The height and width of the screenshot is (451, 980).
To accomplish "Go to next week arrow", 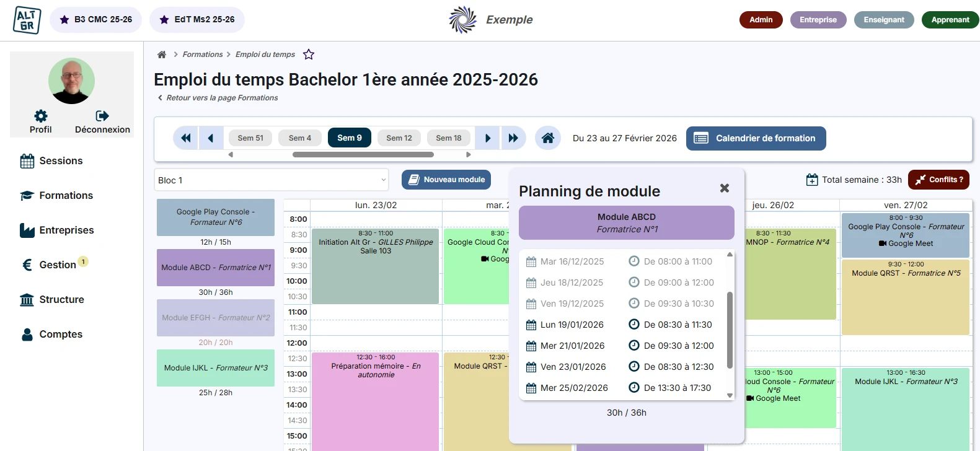I will tap(488, 138).
